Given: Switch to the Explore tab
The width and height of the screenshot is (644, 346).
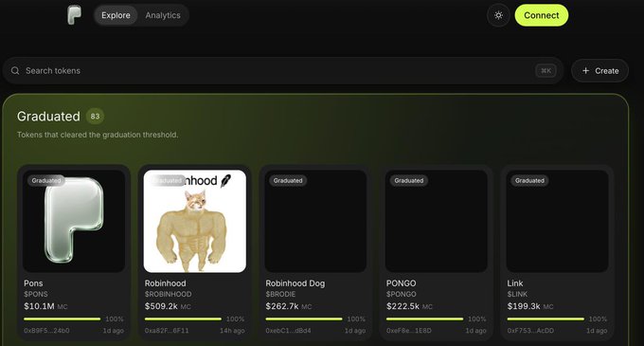Looking at the screenshot, I should click(x=116, y=15).
